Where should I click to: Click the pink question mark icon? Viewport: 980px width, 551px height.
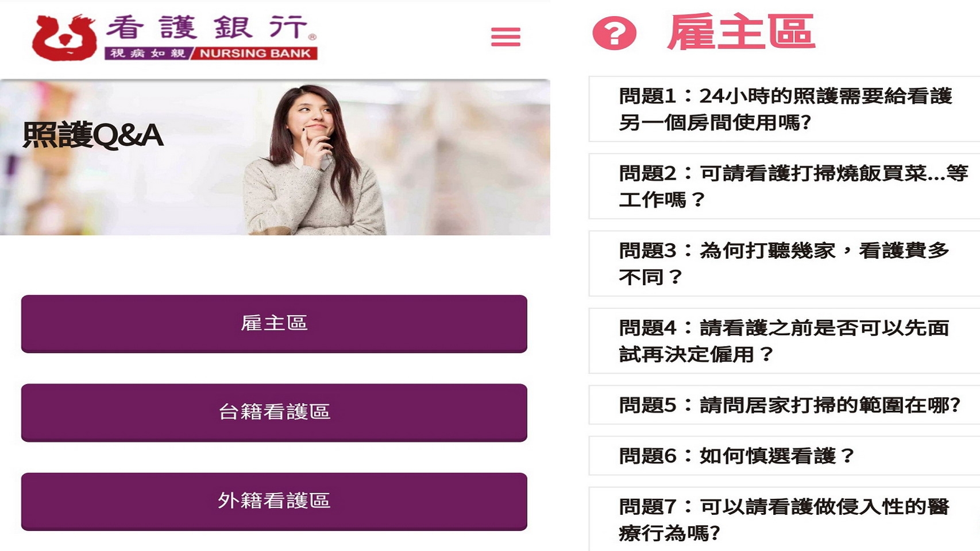coord(614,33)
